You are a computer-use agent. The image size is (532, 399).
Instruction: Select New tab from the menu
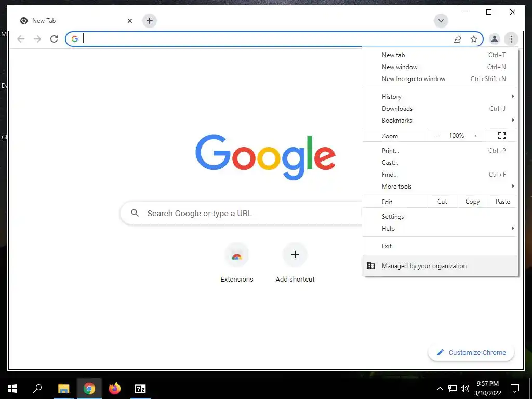[440, 55]
